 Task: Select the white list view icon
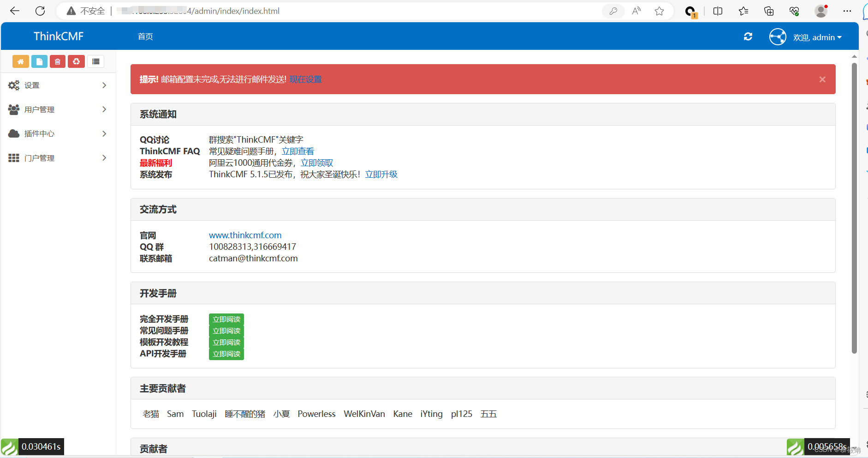pos(95,61)
